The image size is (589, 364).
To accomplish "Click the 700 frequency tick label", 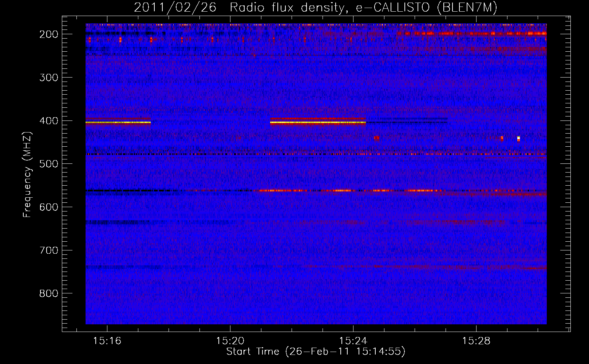I will pyautogui.click(x=49, y=250).
